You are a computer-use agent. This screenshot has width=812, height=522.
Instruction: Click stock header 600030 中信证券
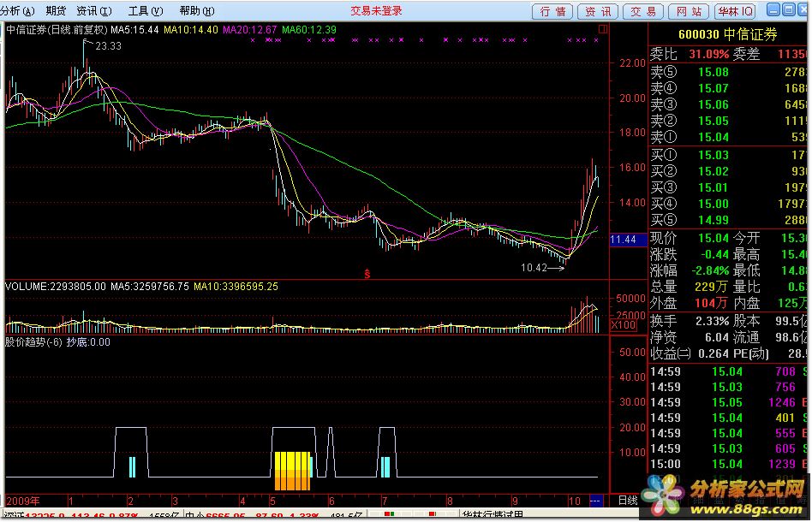click(x=727, y=35)
